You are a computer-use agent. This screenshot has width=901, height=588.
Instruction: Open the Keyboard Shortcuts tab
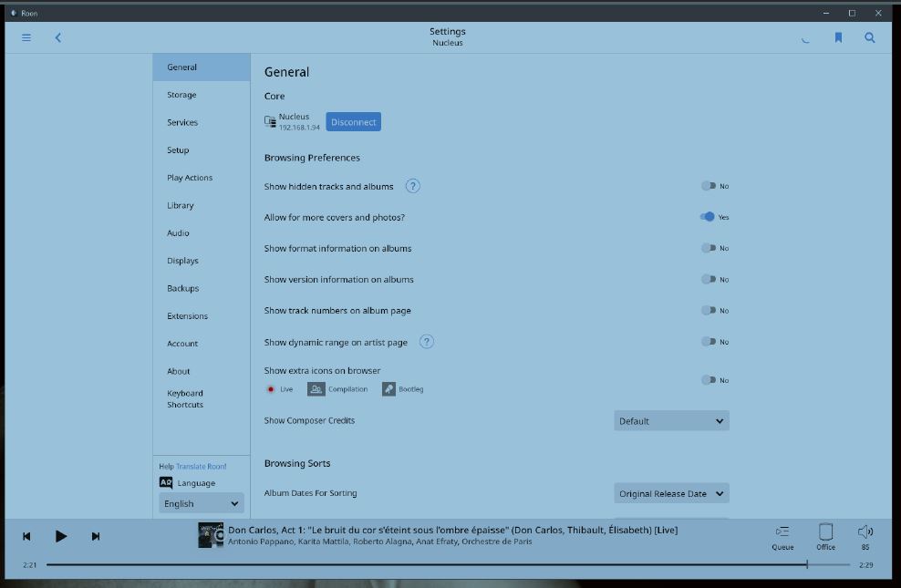pos(202,398)
